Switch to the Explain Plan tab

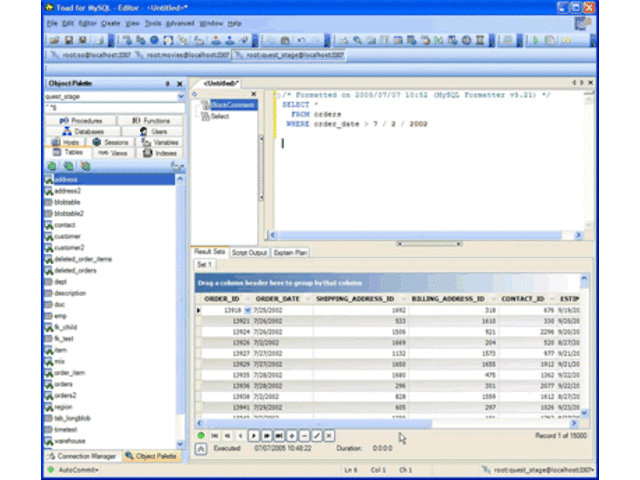[290, 253]
